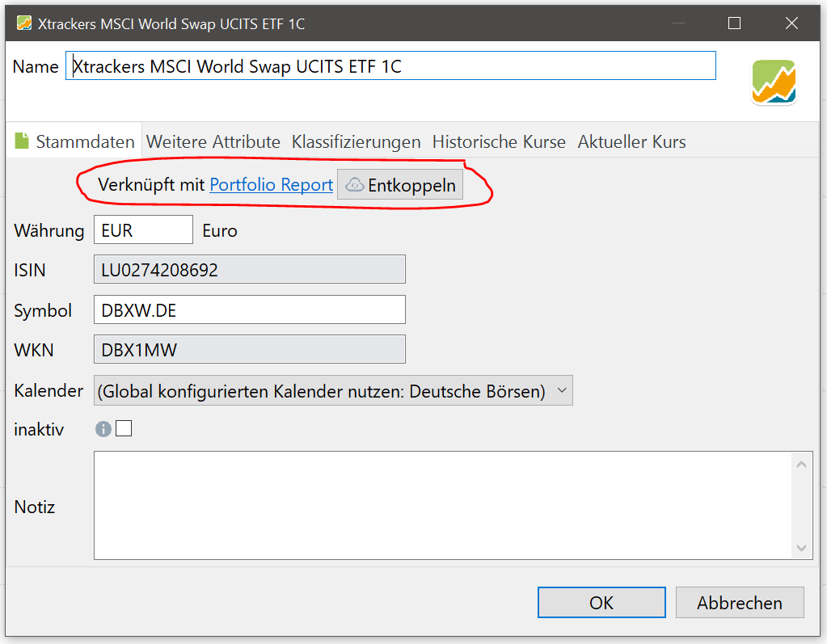Image resolution: width=827 pixels, height=644 pixels.
Task: Open the Weitere Attribute tab
Action: click(213, 141)
